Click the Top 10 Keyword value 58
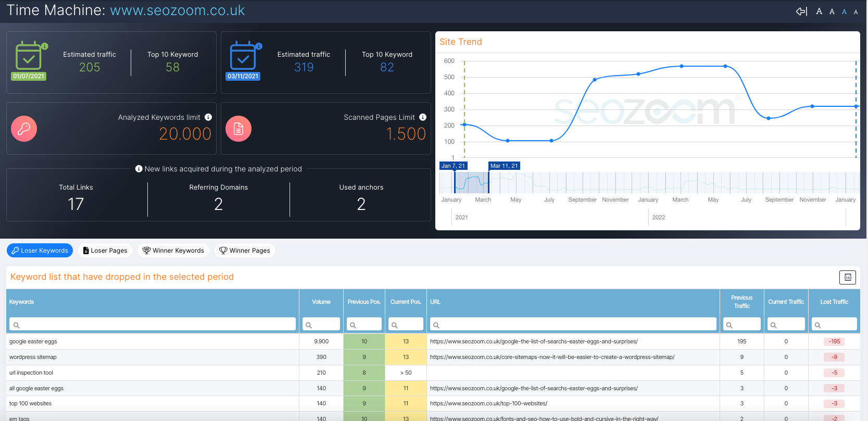Screen dimensions: 868x421 click(x=172, y=67)
